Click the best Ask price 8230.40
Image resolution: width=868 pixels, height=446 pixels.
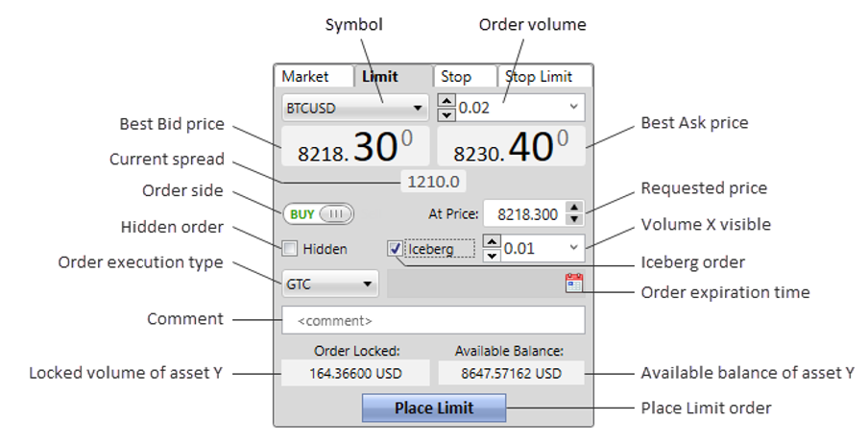point(511,146)
